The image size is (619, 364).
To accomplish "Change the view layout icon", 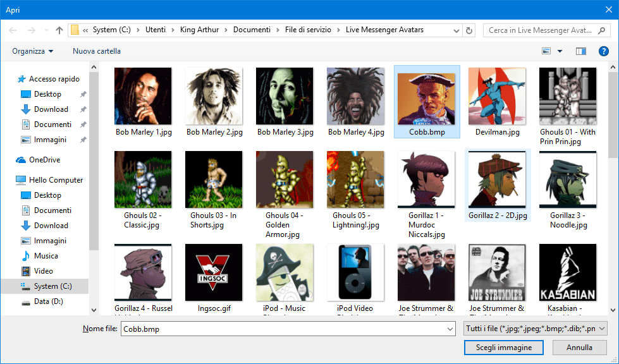I will coord(546,51).
